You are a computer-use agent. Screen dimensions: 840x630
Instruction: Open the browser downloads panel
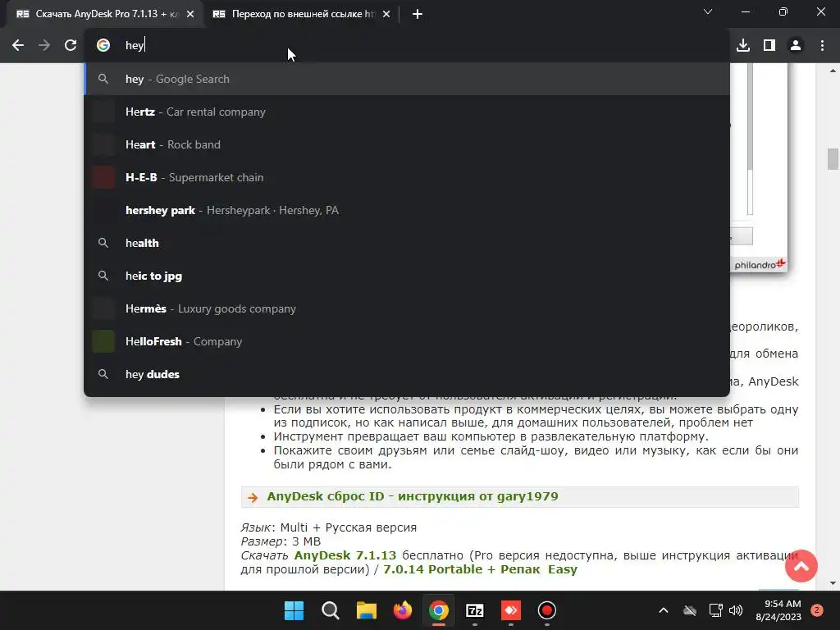[x=743, y=46]
